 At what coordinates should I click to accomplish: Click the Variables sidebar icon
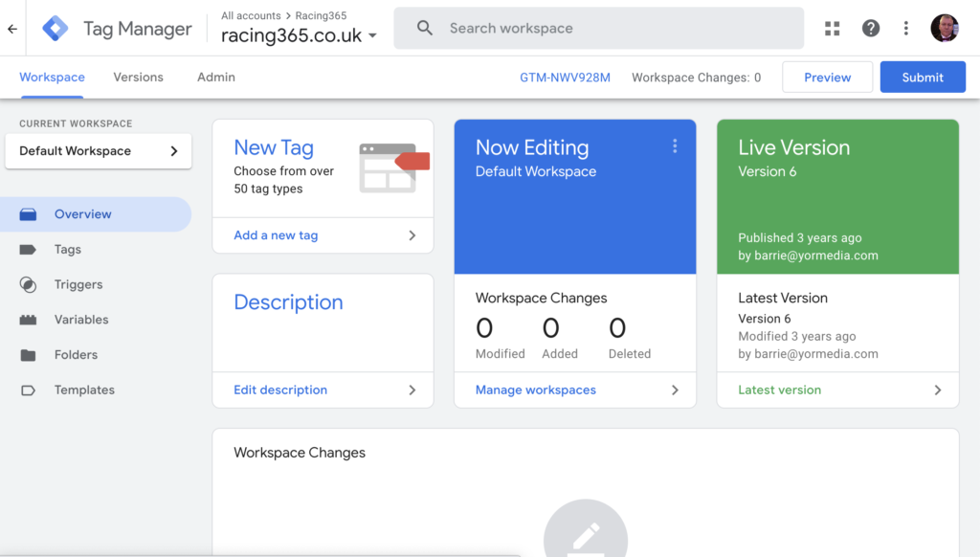[x=28, y=320]
